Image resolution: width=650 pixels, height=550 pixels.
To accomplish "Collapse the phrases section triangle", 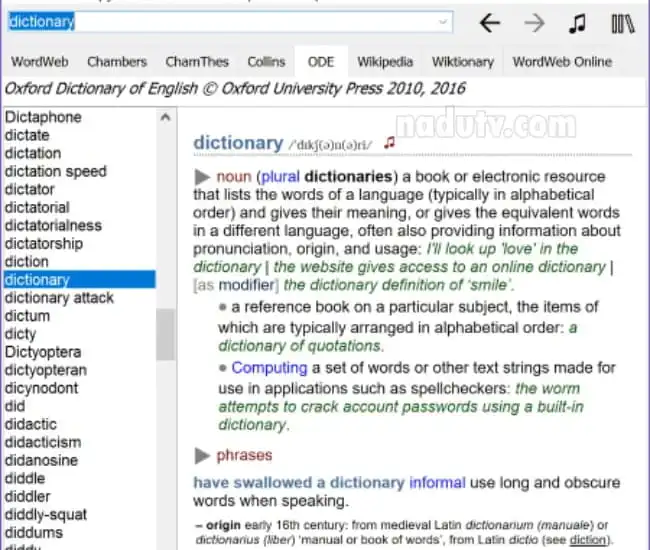I will click(x=202, y=456).
